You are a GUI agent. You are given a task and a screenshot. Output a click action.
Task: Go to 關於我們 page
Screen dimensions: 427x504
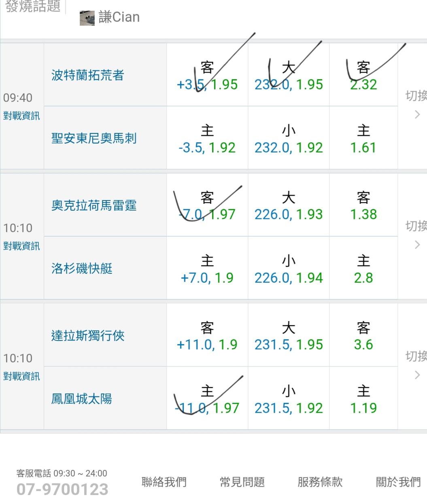(398, 482)
